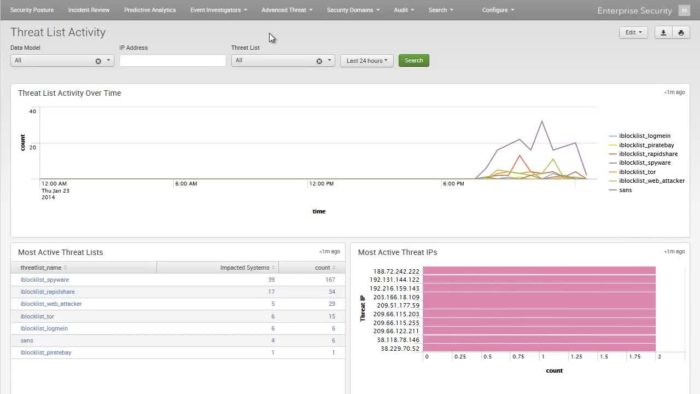Toggle iblocklist_spyware legend entry
The image size is (700, 394).
640,163
